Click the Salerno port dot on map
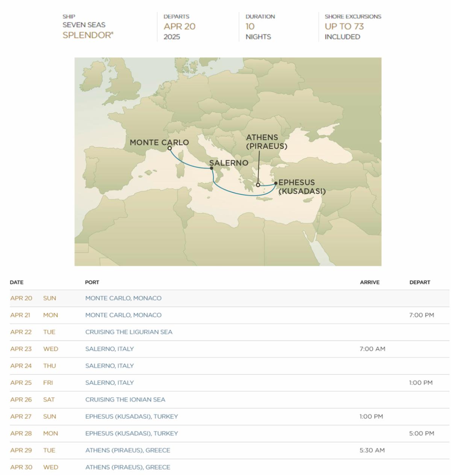451x476 pixels. pos(212,168)
